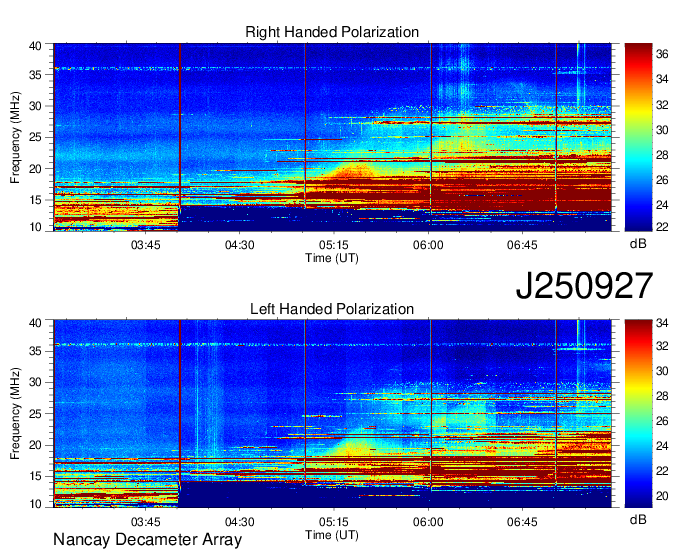
Task: Click the 03:45 time tick under top plot
Action: click(x=145, y=244)
